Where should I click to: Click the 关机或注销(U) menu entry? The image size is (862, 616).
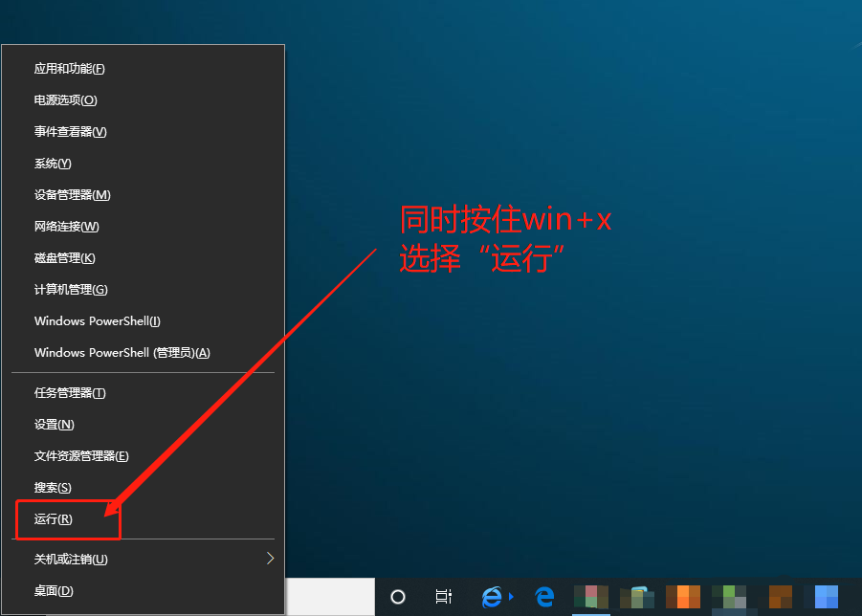(143, 560)
